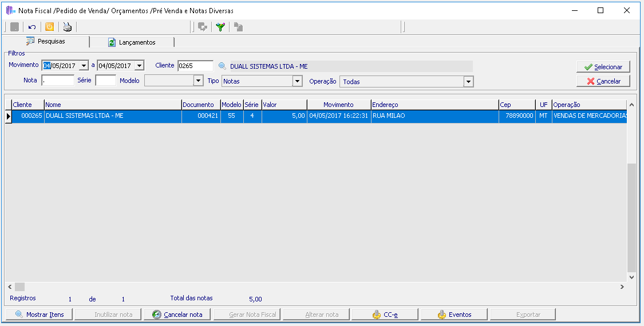Open the CC-e button
This screenshot has height=326, width=644.
tap(385, 315)
